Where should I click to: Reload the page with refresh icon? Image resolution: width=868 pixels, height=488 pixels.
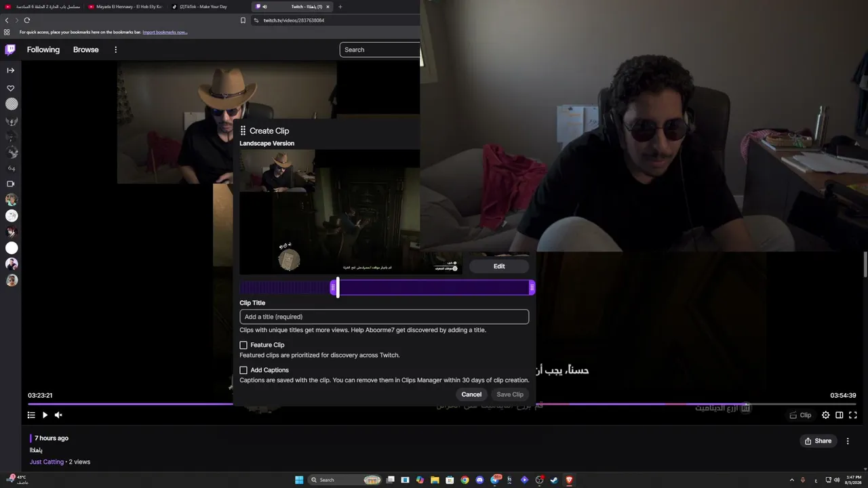(x=27, y=20)
